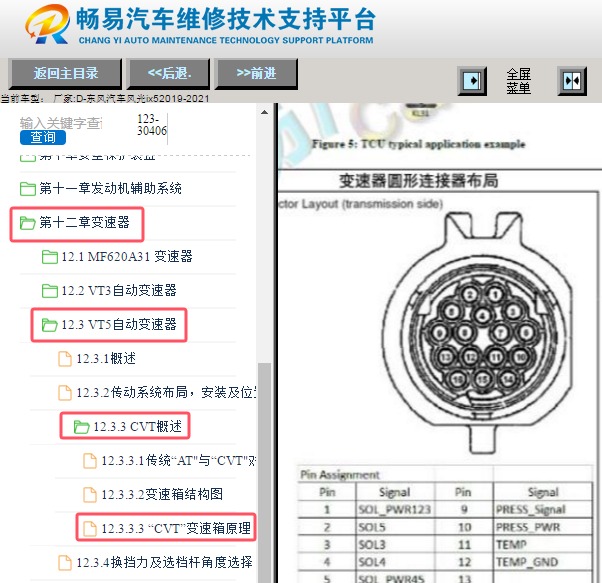Click open-folder icon beside 第十二章变速器
This screenshot has height=583, width=602.
coord(28,223)
